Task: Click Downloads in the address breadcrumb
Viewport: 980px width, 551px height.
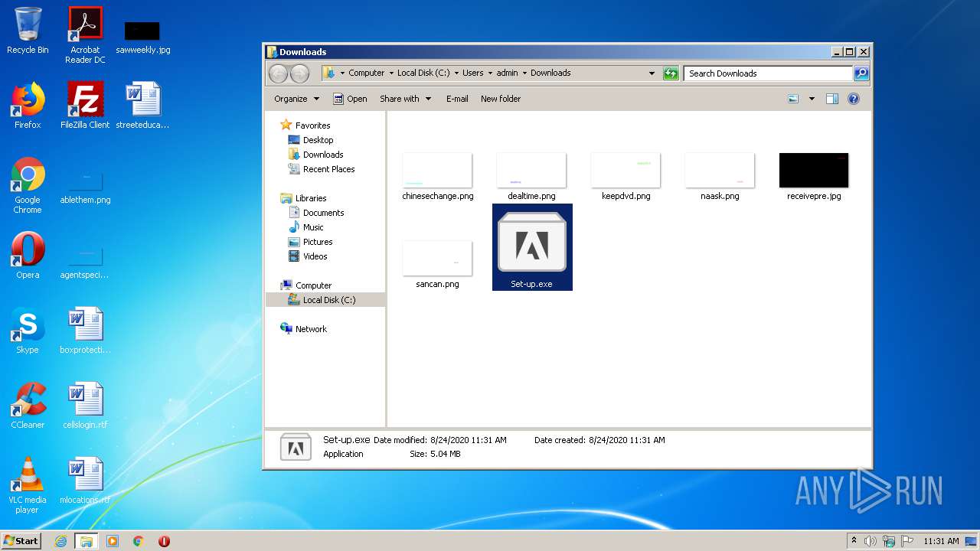Action: click(x=550, y=73)
